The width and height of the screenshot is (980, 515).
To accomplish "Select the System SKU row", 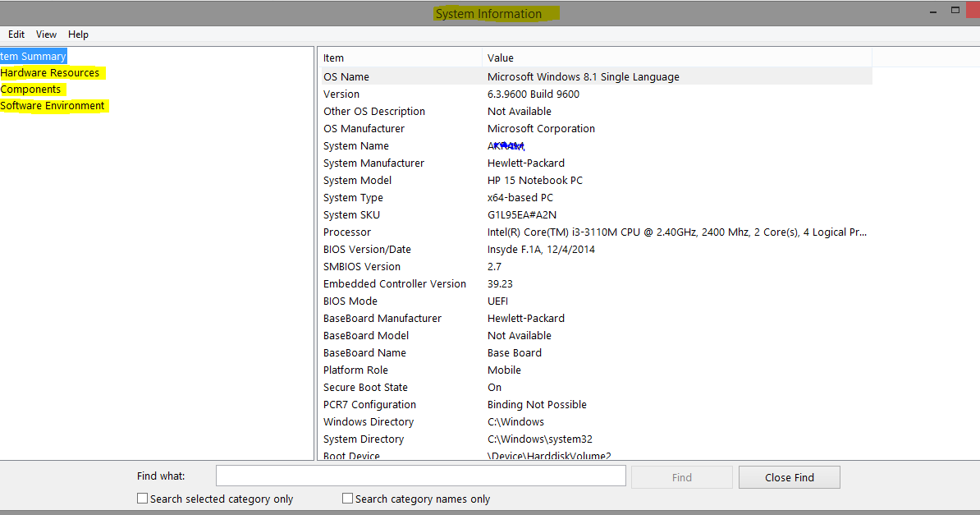I will coord(595,214).
